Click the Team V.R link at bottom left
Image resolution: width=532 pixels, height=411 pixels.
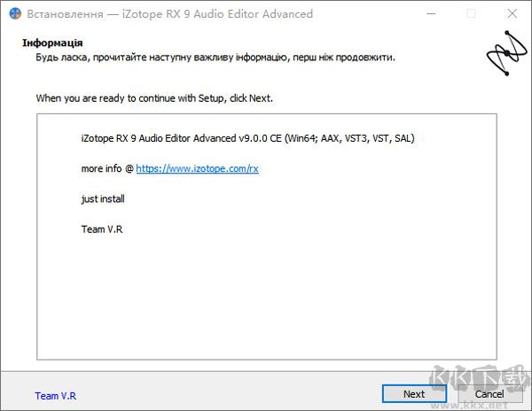click(55, 396)
